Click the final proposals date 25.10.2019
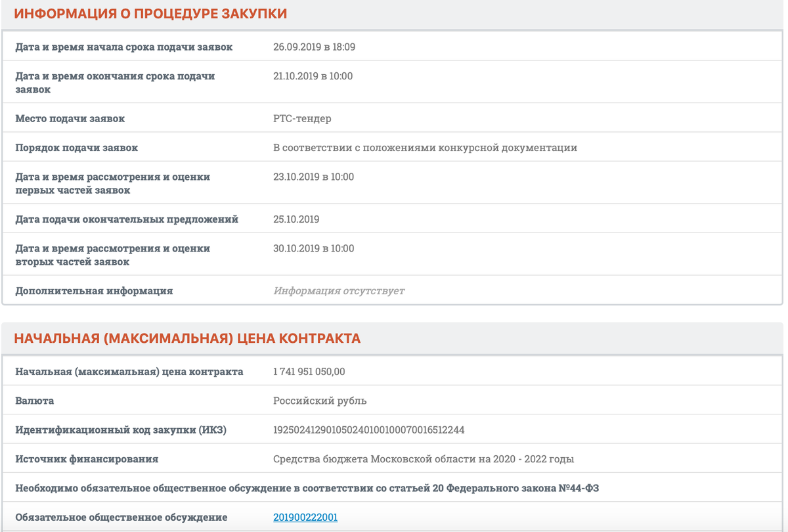 tap(297, 219)
